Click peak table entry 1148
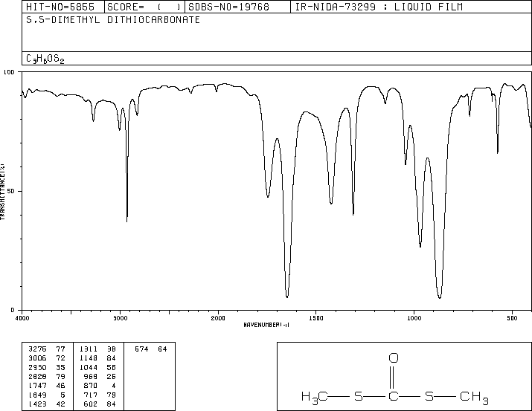The height and width of the screenshot is (411, 532). coord(89,358)
